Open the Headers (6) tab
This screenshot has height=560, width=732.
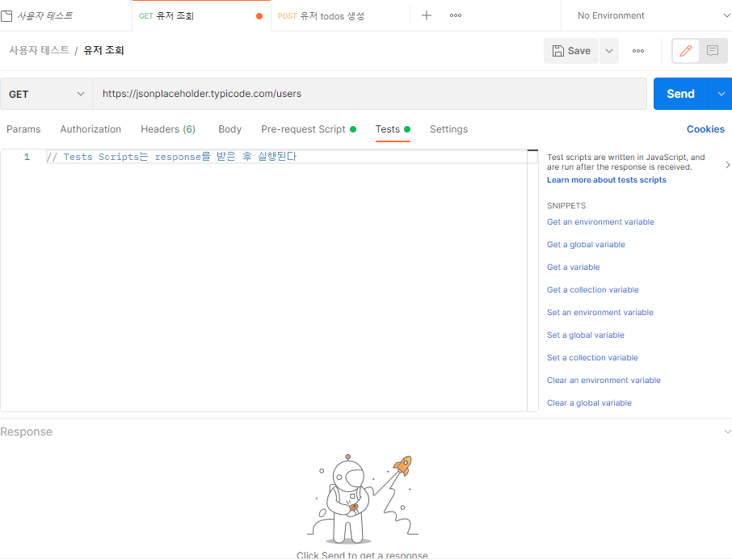[167, 129]
